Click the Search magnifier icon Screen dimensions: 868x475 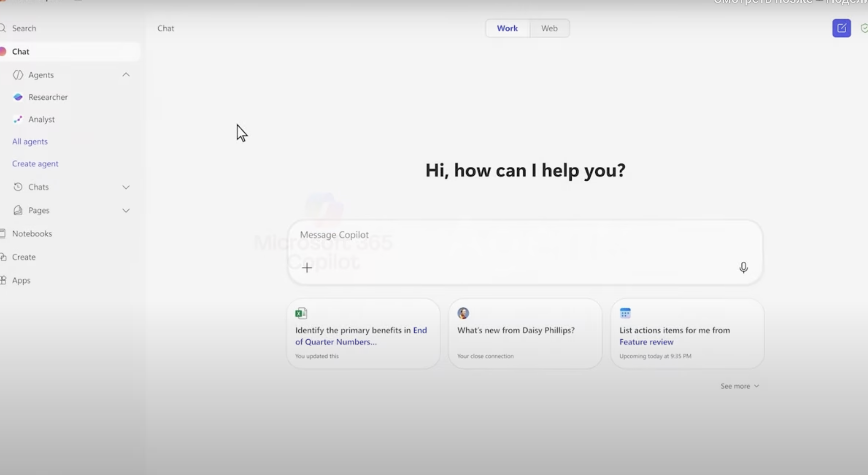[x=3, y=28]
